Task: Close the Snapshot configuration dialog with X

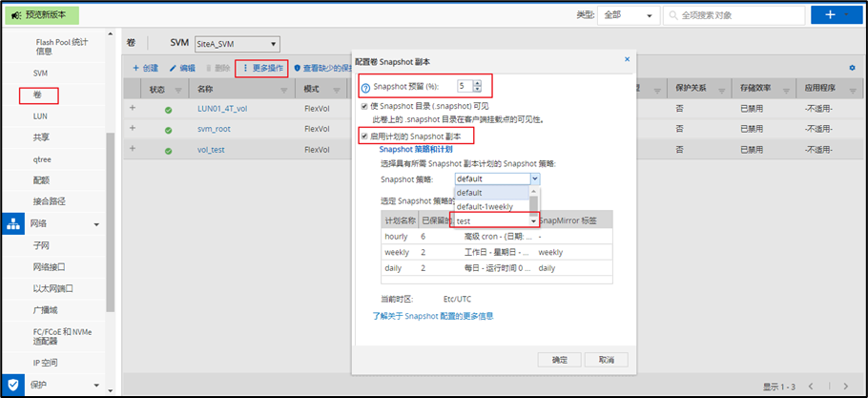Action: click(627, 59)
